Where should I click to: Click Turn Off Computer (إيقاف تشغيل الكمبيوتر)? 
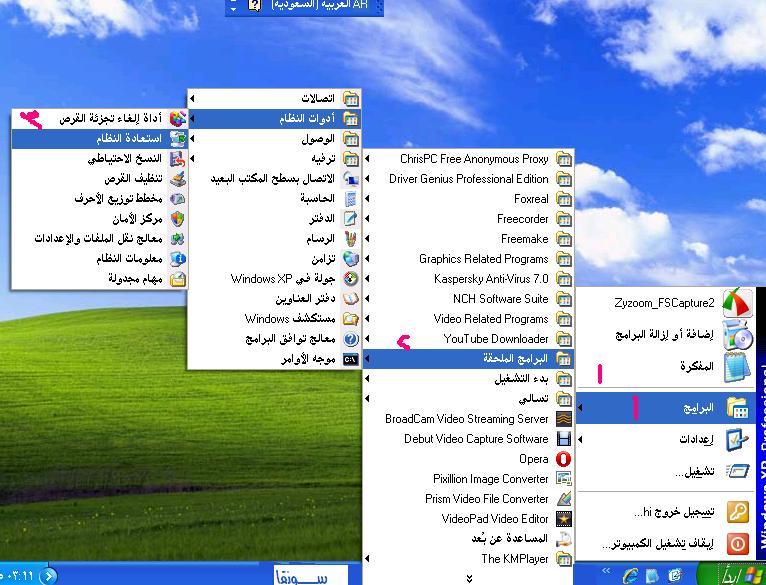[x=666, y=543]
